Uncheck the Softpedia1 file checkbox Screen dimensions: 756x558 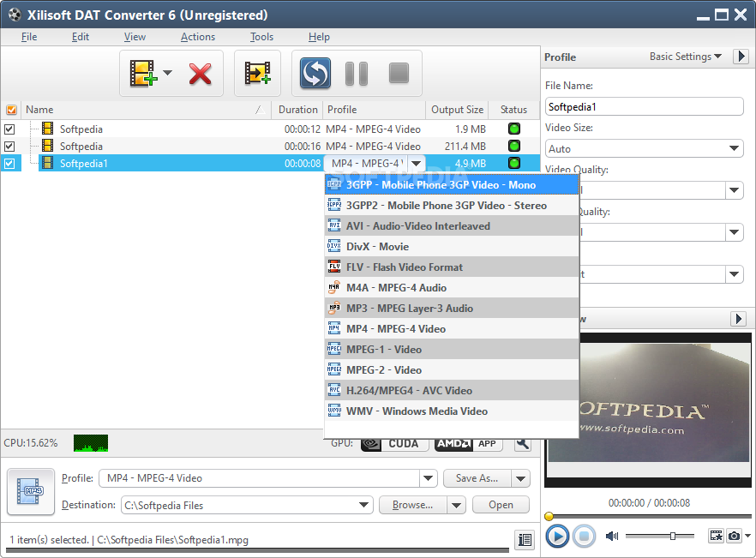(x=9, y=164)
